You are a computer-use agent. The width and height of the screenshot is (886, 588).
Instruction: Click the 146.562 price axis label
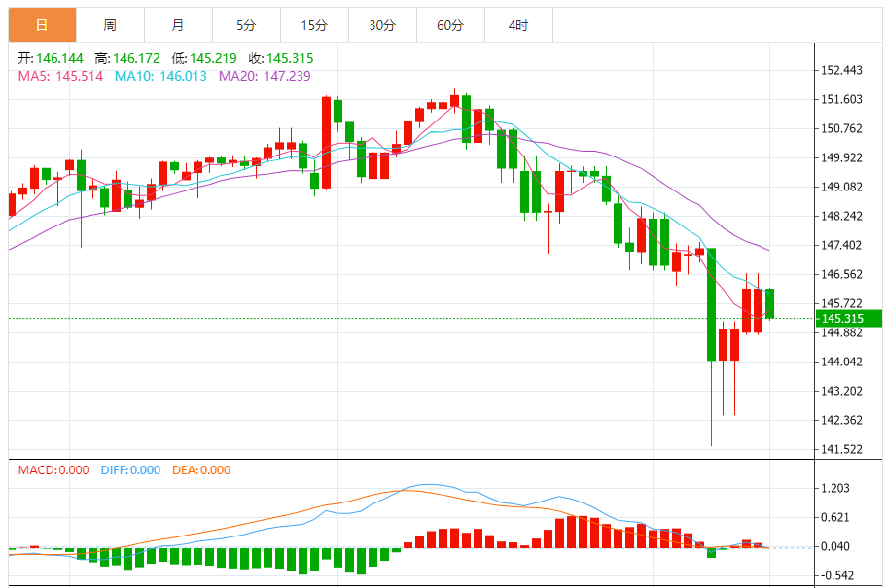[x=841, y=274]
